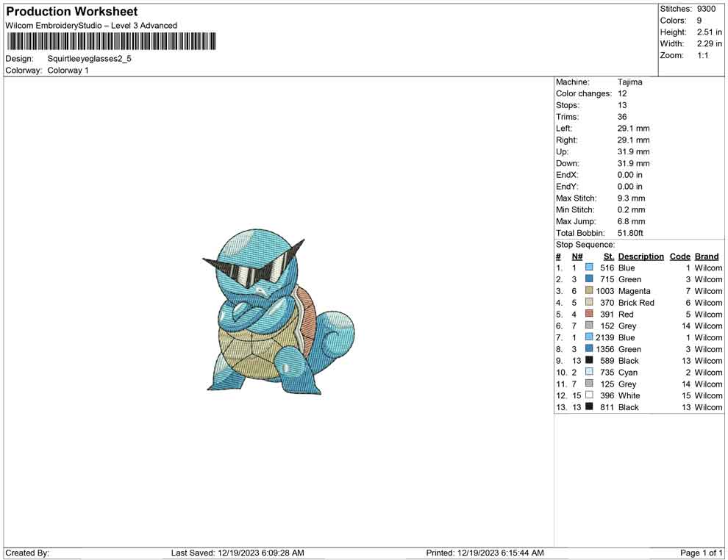Click the Total Bobbin value '51.80ft'
728x560 pixels.
pyautogui.click(x=630, y=233)
